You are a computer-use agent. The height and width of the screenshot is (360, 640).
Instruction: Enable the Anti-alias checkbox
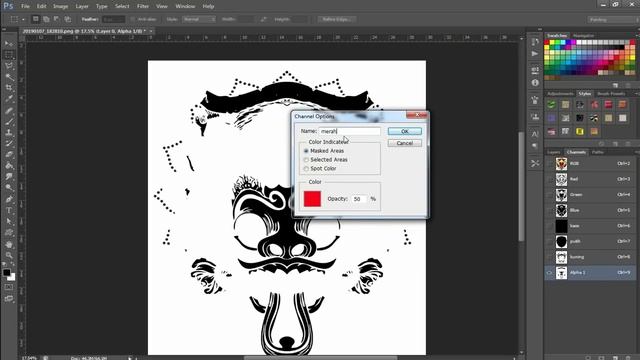133,19
